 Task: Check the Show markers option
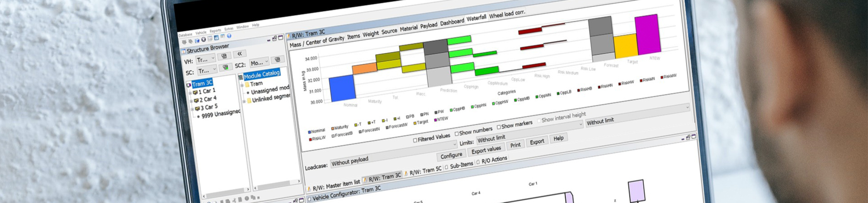tap(499, 127)
